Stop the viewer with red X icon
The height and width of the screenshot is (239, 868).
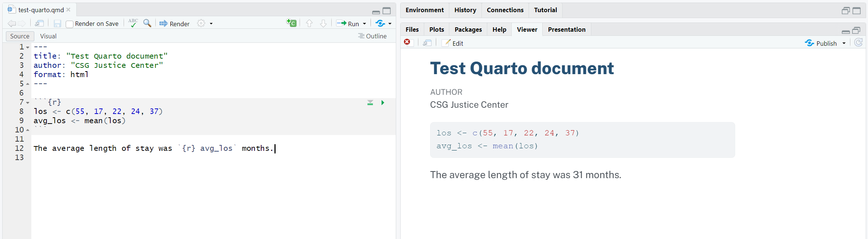click(x=407, y=42)
